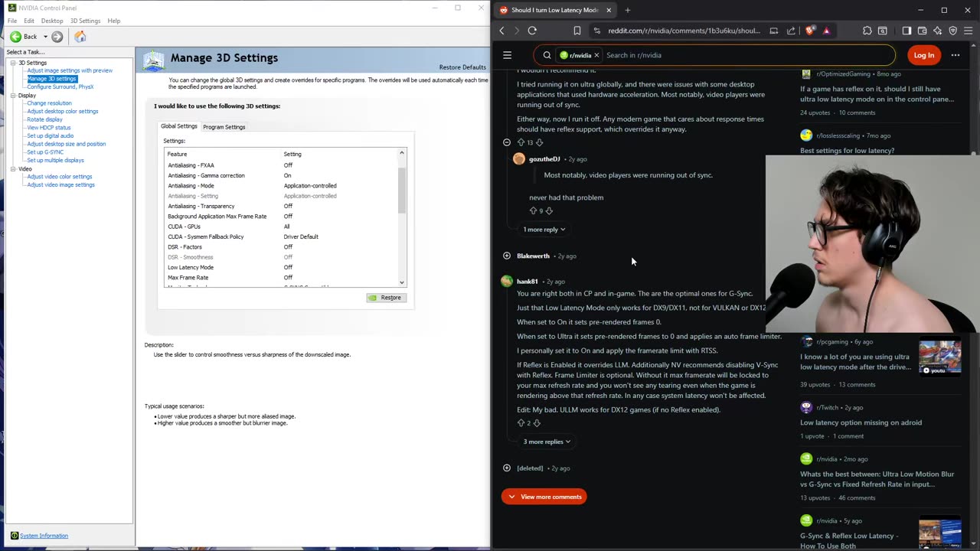Open Adjust desktop color settings
This screenshot has width=980, height=551.
63,112
